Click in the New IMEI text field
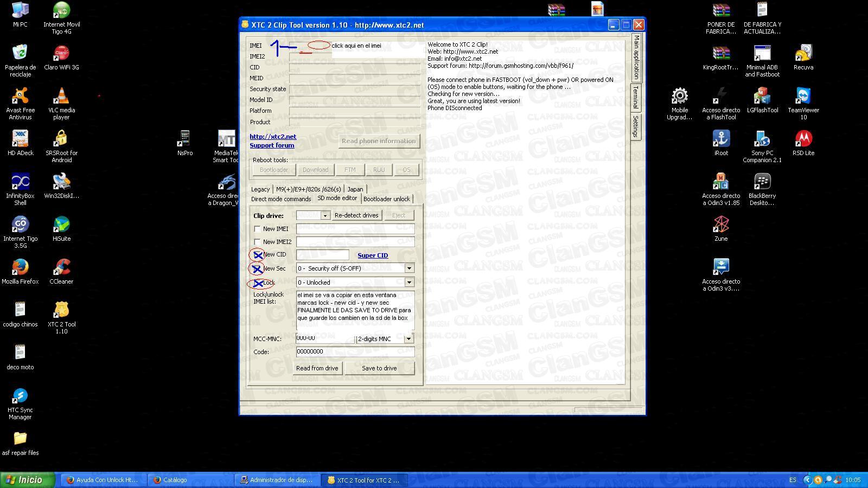 [x=355, y=229]
